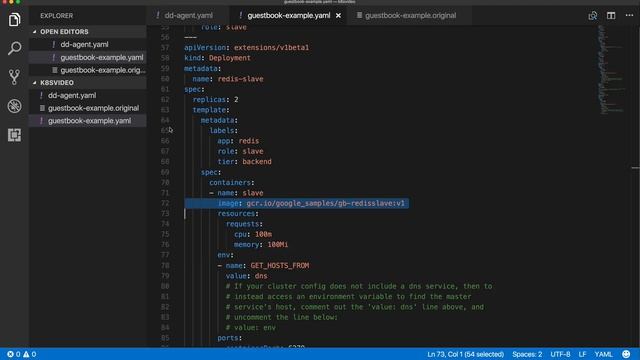
Task: Click the 'replicas: 2' line
Action: click(216, 100)
